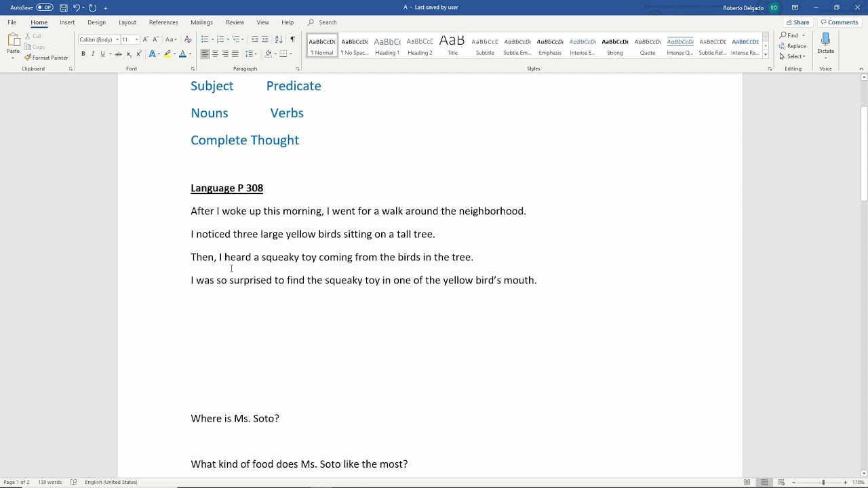Open the Ribbon Display Options
868x488 pixels.
(795, 7)
